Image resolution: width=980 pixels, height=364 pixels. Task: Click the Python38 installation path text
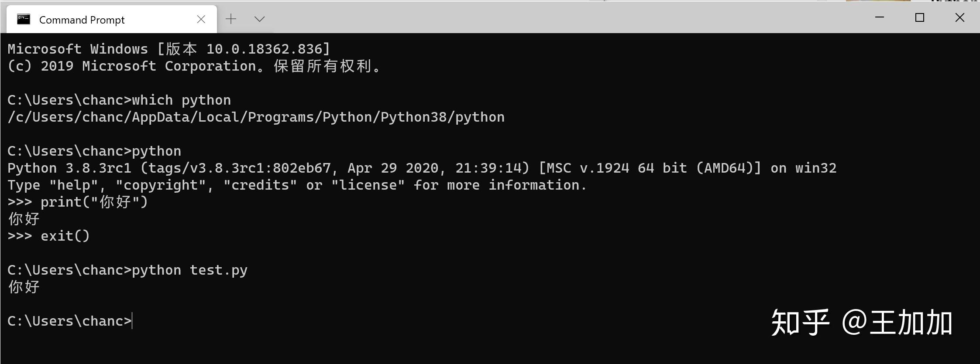[x=255, y=117]
